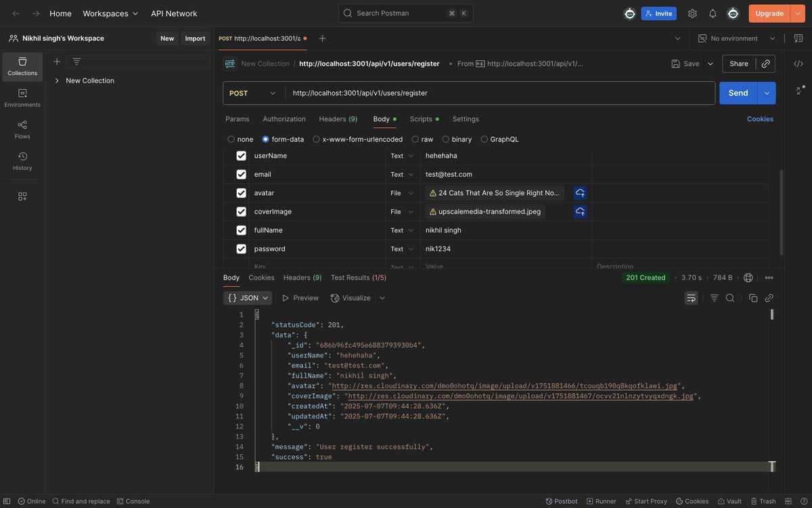Switch to request Headers (9) tab
812x508 pixels.
[338, 119]
